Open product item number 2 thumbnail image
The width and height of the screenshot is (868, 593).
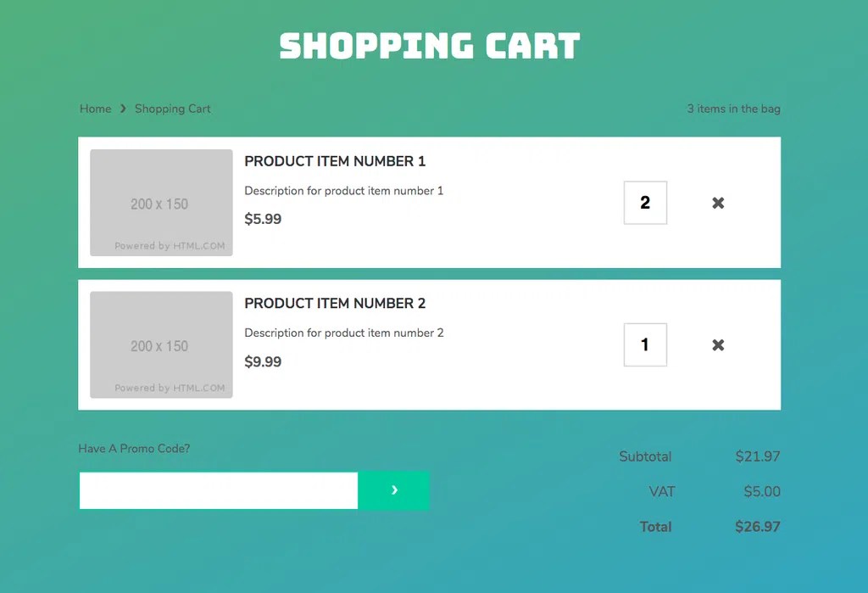point(161,345)
